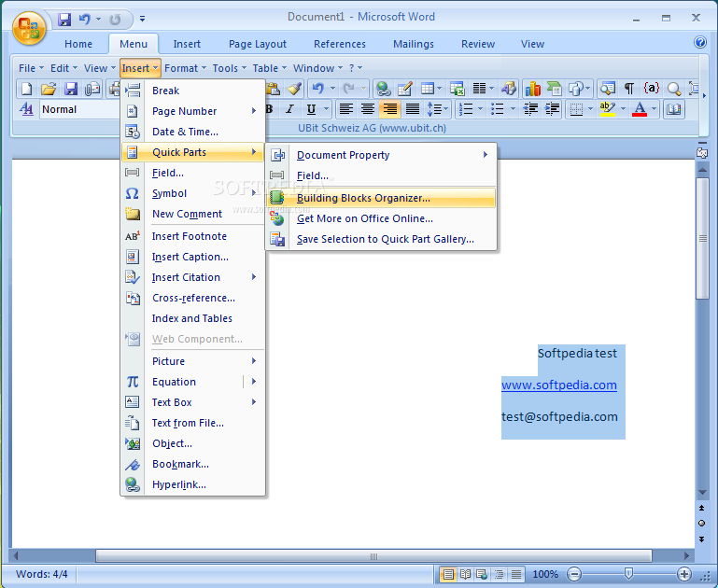
Task: Click the Words: 4/4 status indicator
Action: (42, 574)
